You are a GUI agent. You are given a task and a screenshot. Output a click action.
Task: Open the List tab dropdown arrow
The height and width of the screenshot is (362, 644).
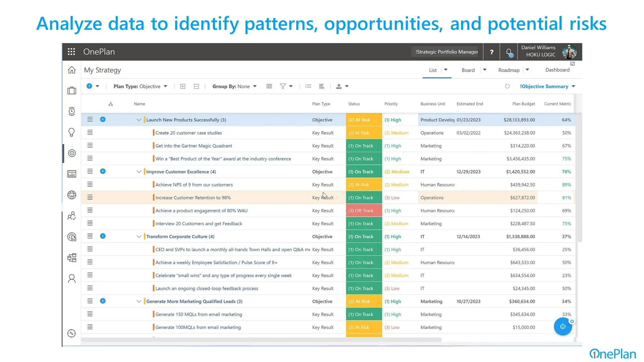pos(446,70)
